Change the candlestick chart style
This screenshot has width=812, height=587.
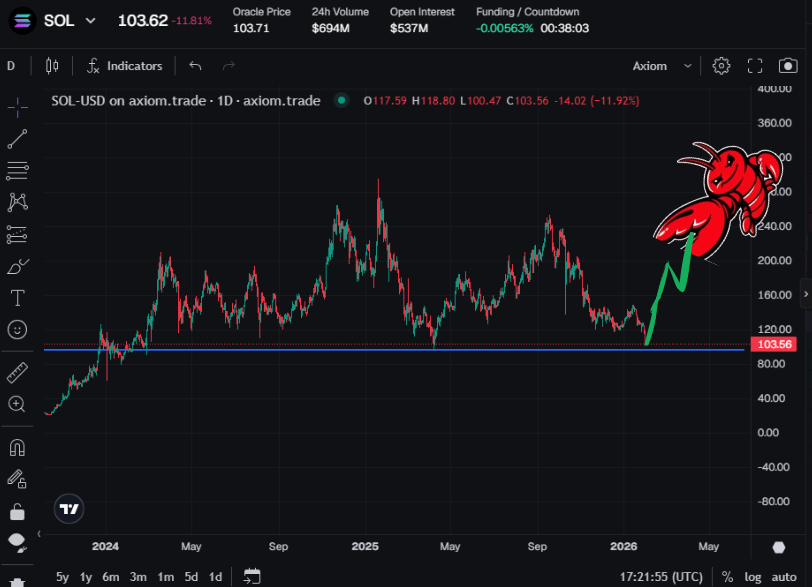(52, 66)
